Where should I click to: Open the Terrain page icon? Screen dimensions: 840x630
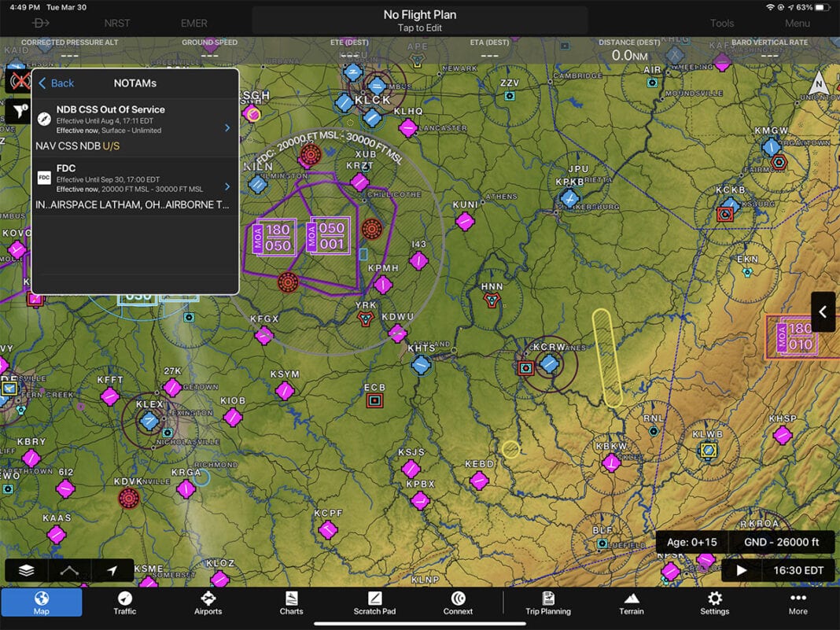631,604
